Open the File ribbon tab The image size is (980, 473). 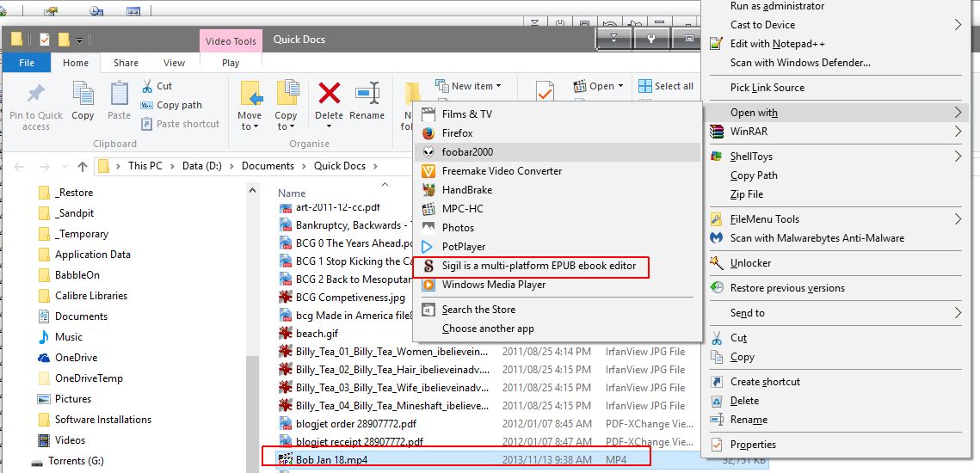pyautogui.click(x=27, y=63)
